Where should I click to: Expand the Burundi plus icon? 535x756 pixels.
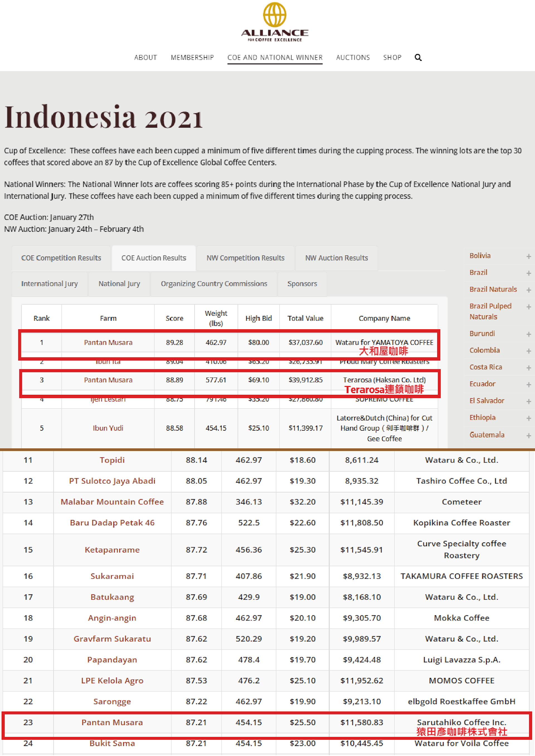click(528, 334)
